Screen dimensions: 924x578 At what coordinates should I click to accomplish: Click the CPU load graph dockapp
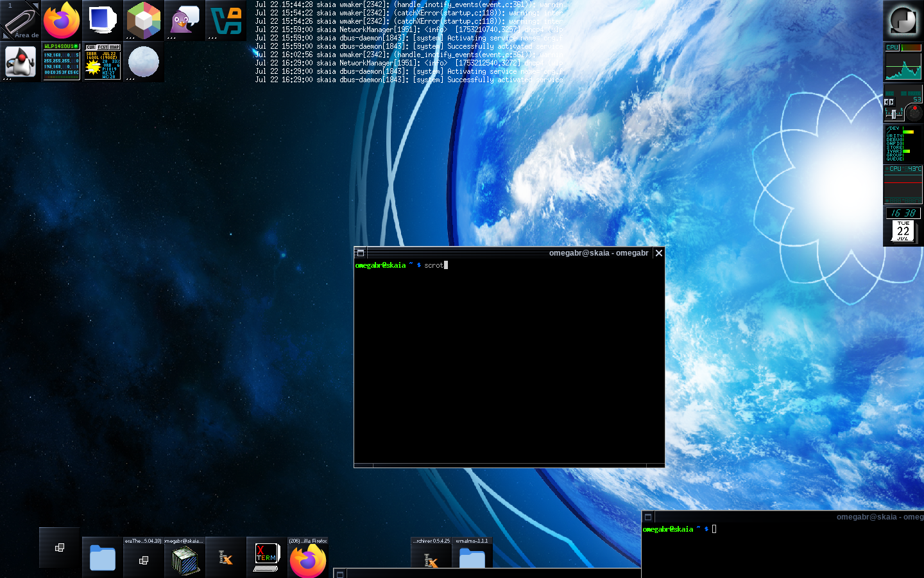click(903, 62)
